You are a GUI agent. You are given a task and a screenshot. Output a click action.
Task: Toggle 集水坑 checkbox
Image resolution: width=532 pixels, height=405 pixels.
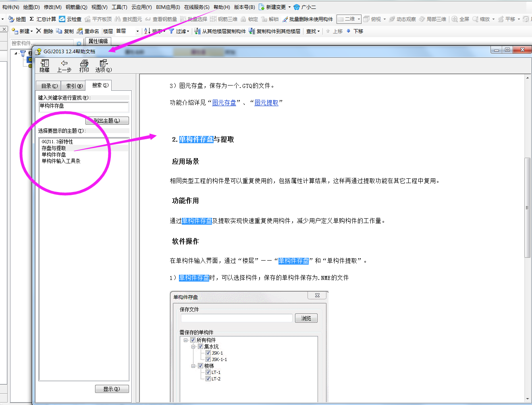tap(200, 347)
